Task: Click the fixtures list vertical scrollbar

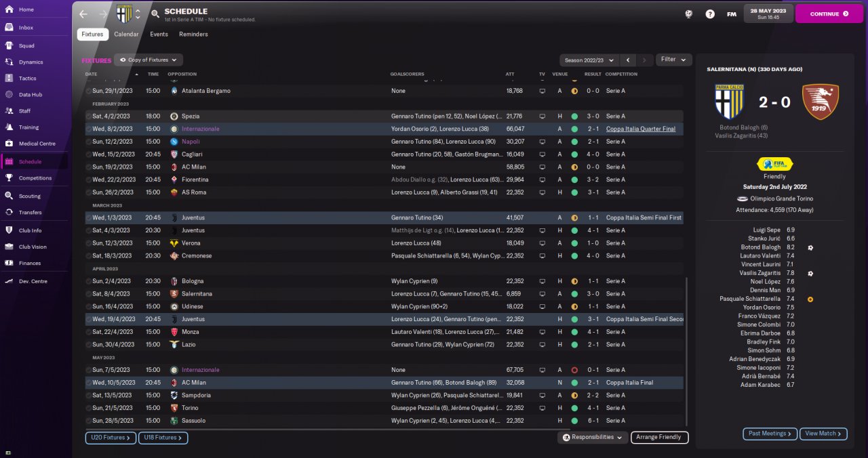Action: point(687,351)
